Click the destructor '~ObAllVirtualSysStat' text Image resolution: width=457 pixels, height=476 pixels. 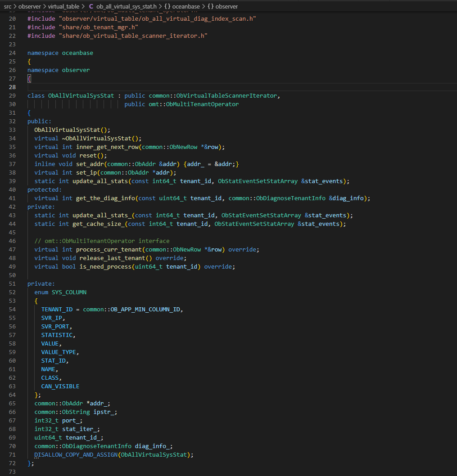coord(97,139)
